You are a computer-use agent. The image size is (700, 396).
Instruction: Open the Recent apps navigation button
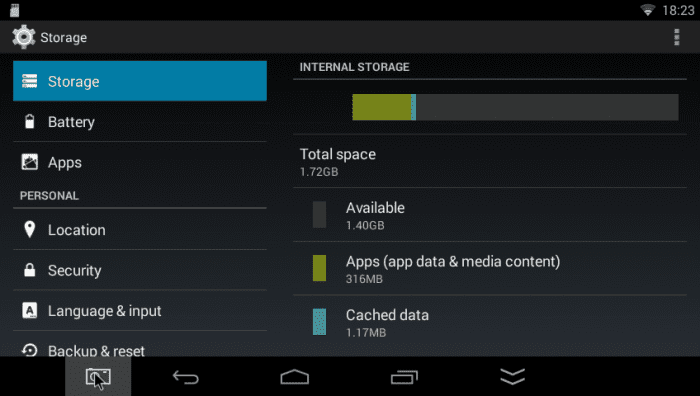[404, 377]
